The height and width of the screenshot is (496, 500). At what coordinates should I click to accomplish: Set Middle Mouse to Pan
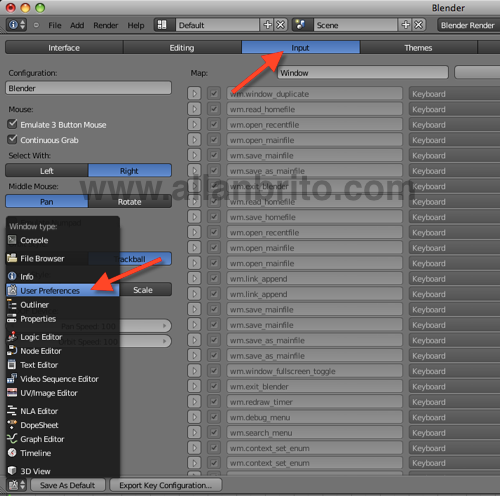point(47,202)
